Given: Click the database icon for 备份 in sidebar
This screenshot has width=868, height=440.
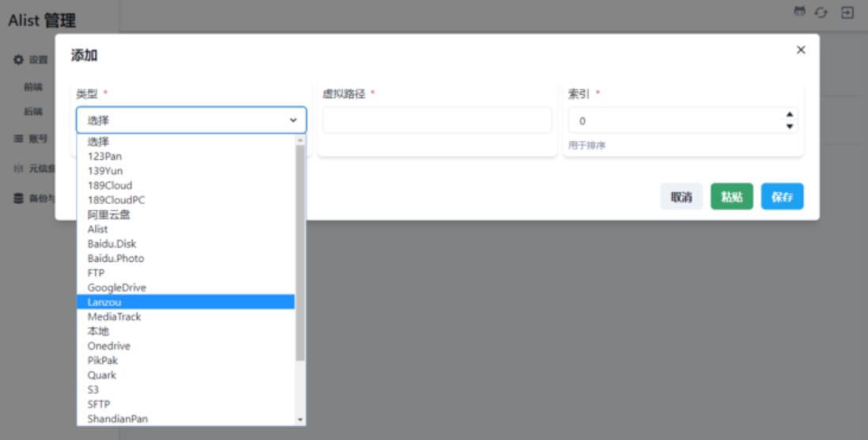Looking at the screenshot, I should [19, 199].
